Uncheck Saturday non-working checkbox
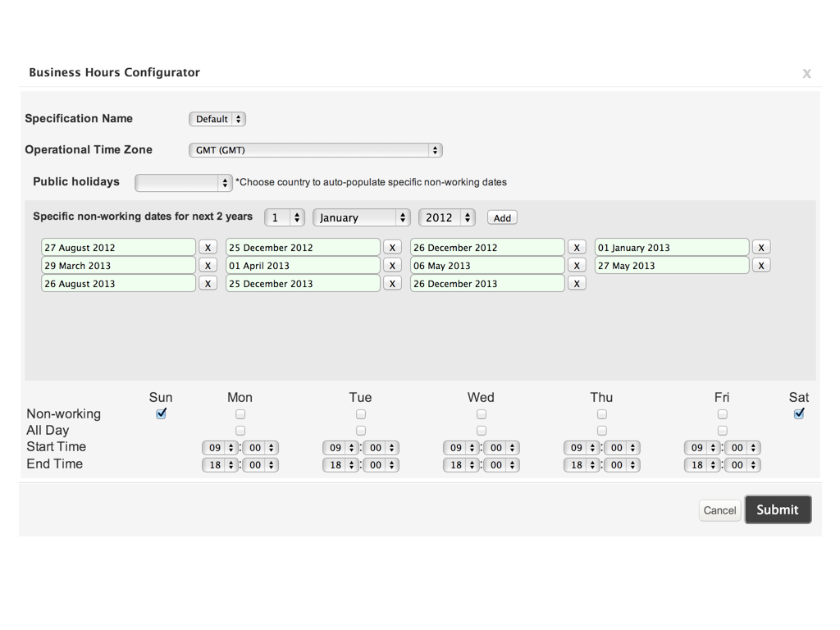Viewport: 840px width, 630px height. click(x=799, y=413)
